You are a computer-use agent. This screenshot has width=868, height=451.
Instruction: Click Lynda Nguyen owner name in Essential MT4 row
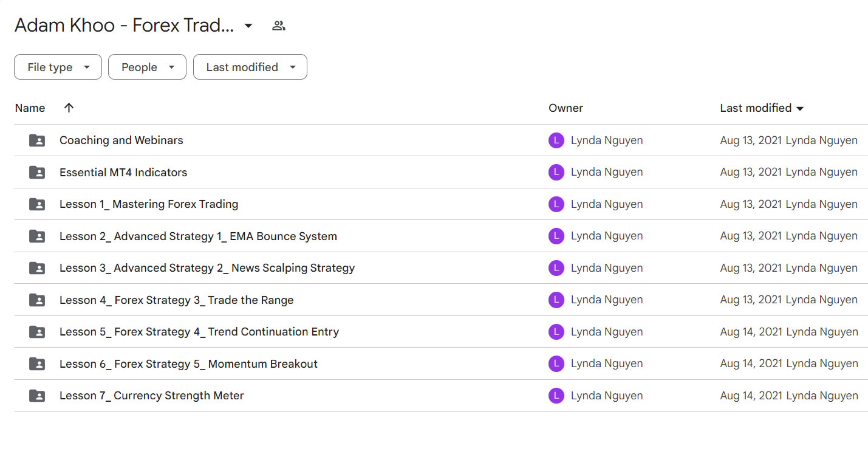[607, 173]
